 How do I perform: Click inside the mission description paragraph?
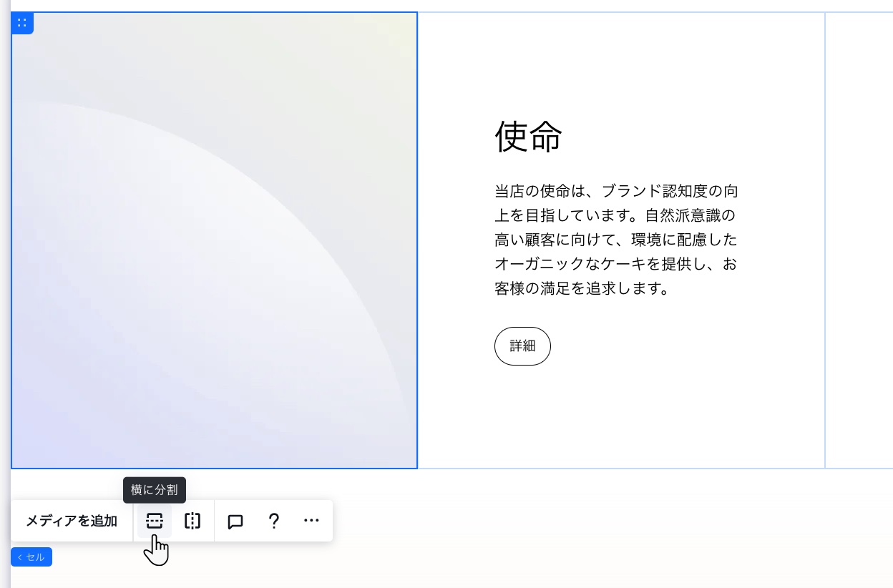tap(615, 240)
